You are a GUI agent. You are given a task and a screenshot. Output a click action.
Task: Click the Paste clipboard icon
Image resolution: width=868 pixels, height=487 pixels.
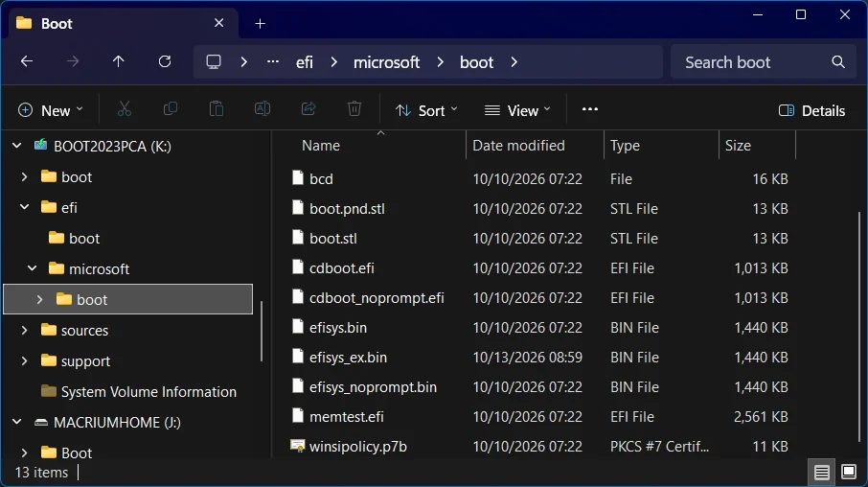point(217,109)
